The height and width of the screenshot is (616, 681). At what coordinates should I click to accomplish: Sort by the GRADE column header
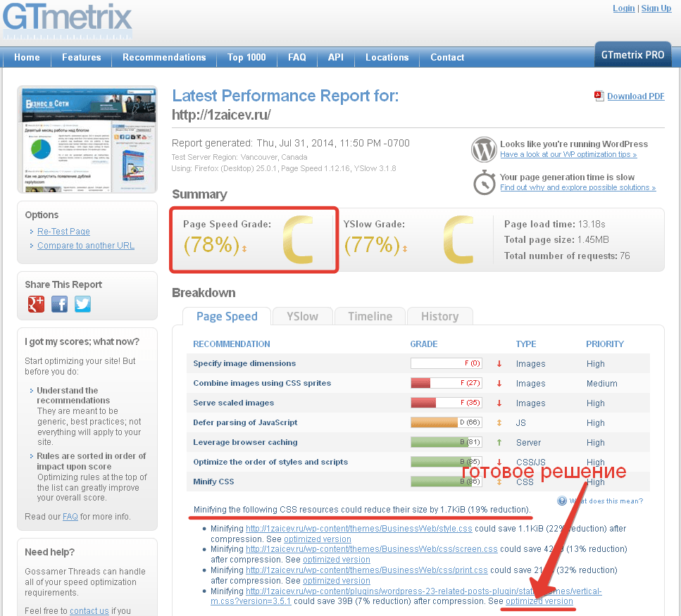[x=423, y=344]
